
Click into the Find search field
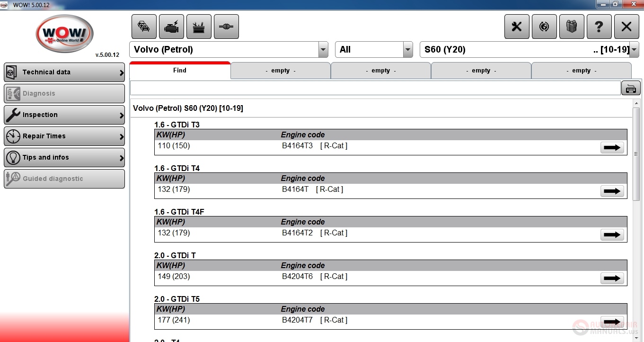[375, 88]
